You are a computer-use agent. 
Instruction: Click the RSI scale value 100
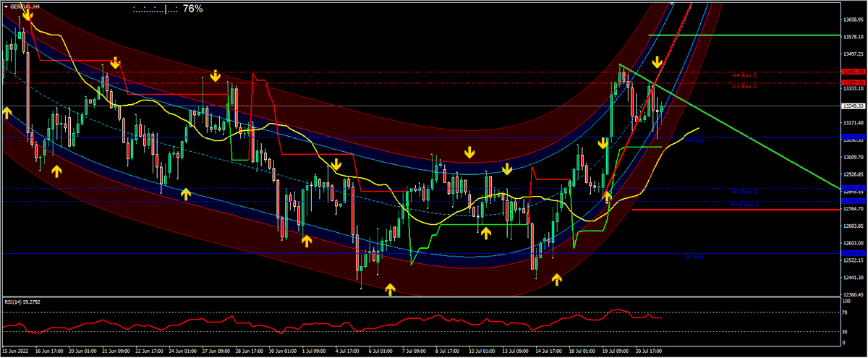pos(847,302)
